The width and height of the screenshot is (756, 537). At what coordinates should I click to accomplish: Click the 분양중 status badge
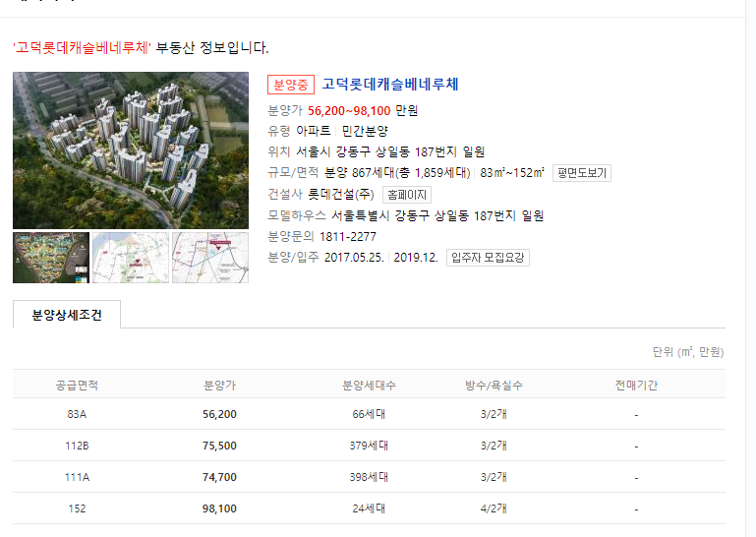tap(291, 85)
